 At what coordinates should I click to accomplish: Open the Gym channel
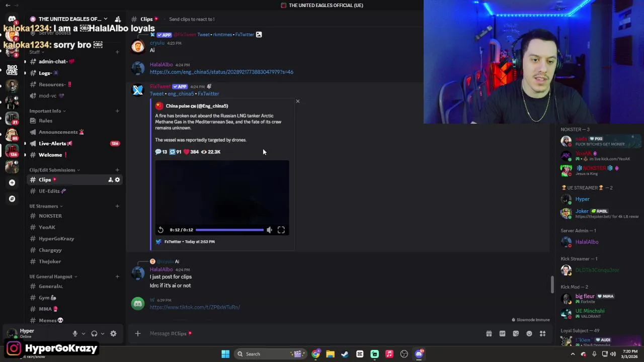(x=74, y=298)
